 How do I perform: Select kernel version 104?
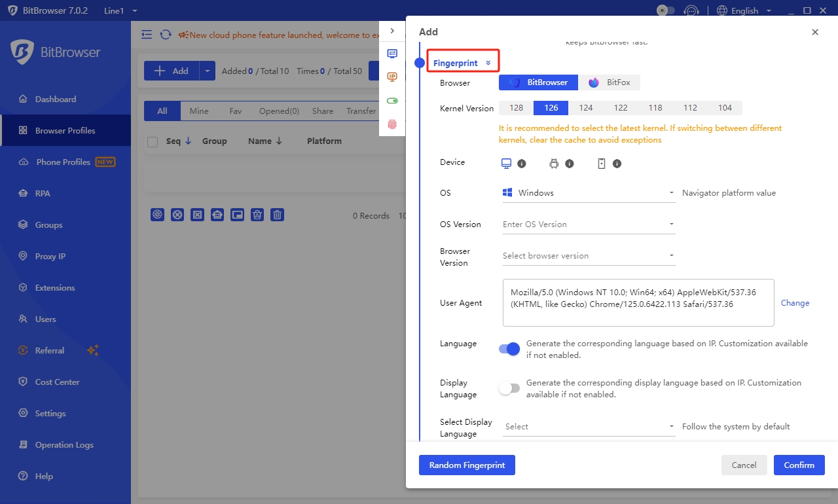pyautogui.click(x=725, y=108)
